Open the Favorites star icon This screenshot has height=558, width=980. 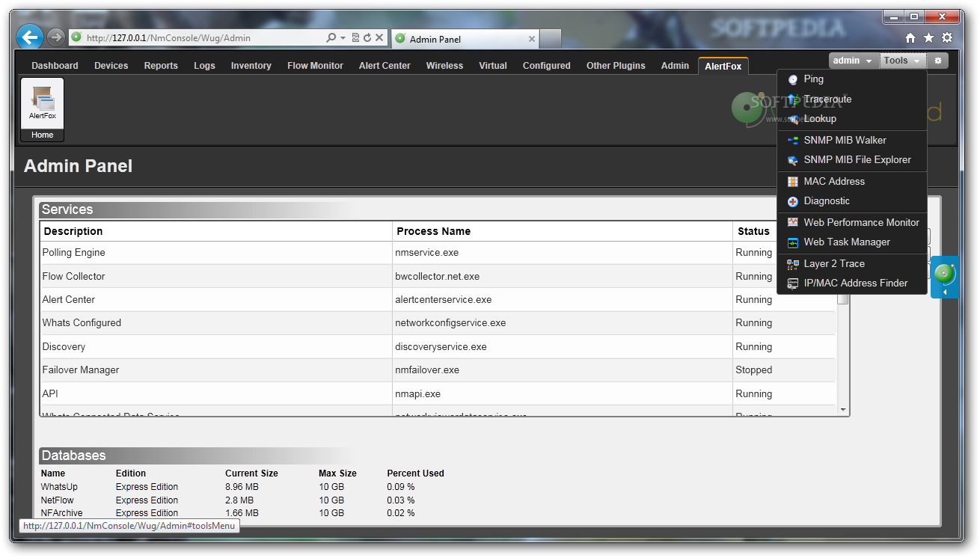(928, 38)
